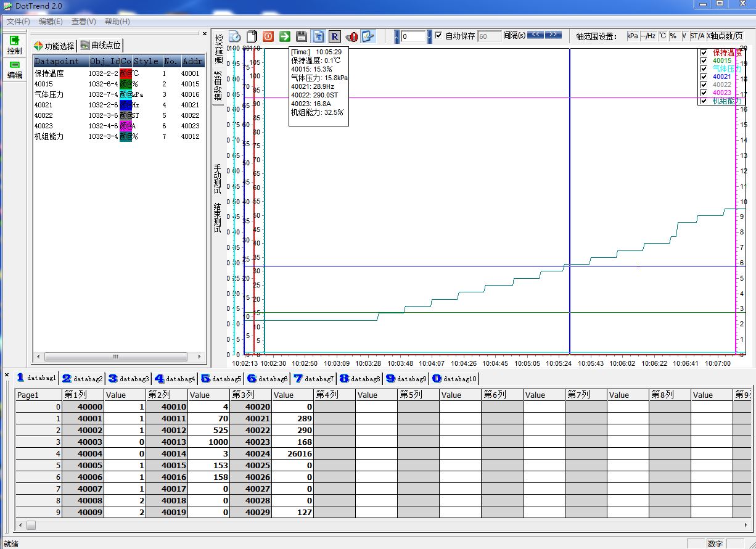
Task: Switch to the databag2 tab
Action: (x=83, y=378)
